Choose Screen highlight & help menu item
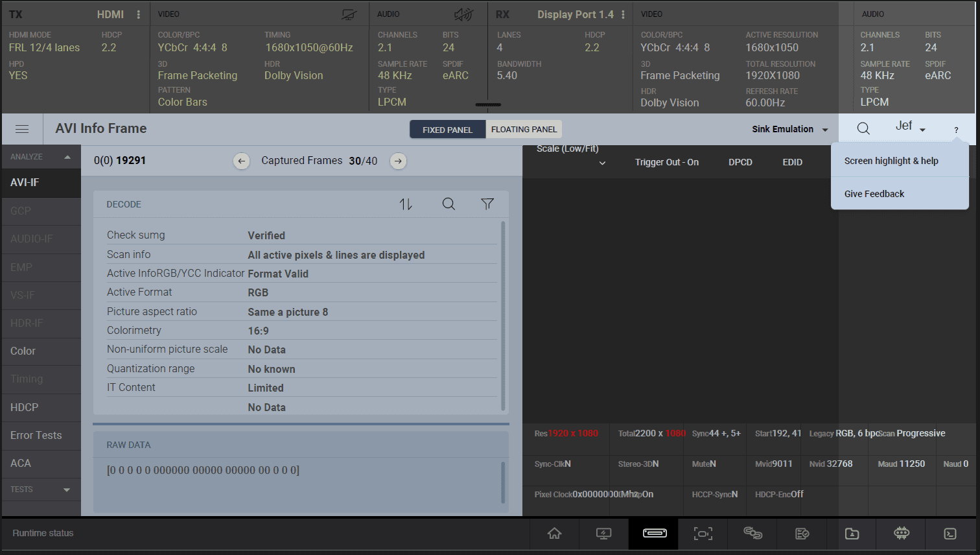 900,161
